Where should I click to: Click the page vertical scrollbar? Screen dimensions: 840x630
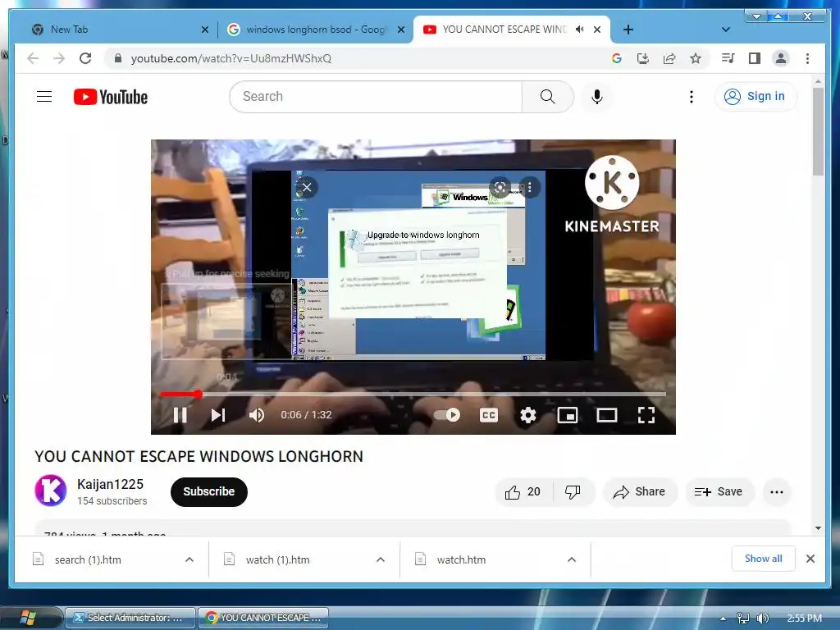[x=818, y=132]
